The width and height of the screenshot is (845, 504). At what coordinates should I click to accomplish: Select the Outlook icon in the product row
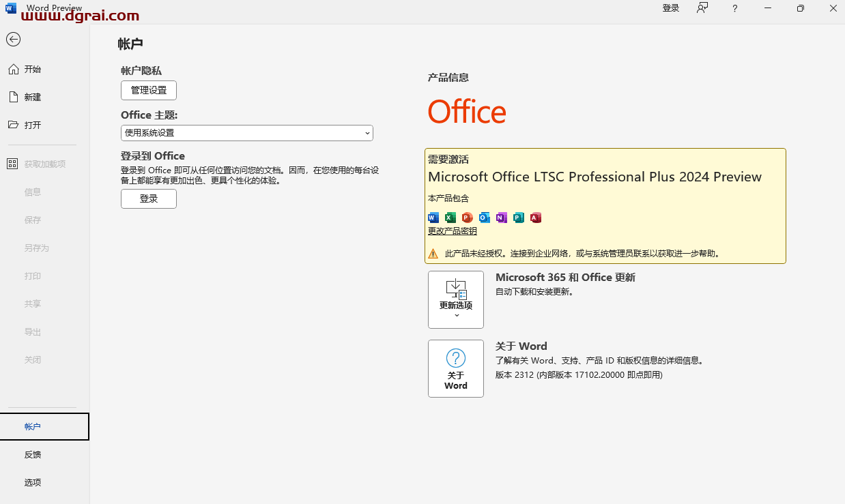484,218
